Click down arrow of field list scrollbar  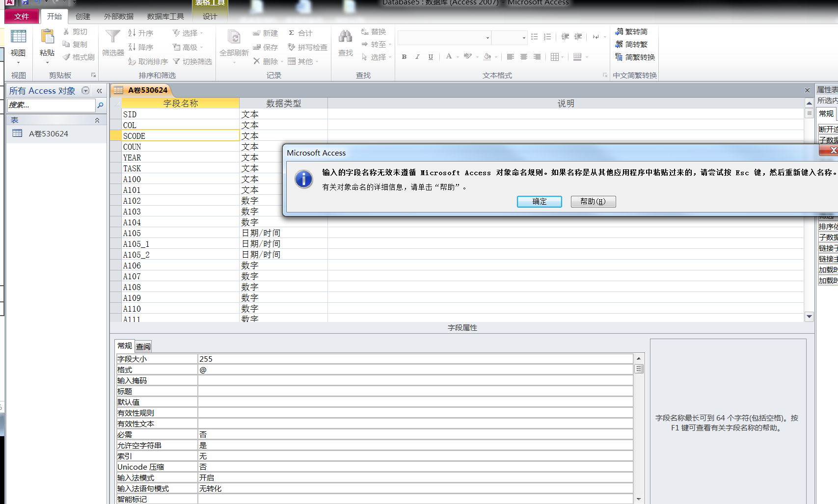pos(809,317)
